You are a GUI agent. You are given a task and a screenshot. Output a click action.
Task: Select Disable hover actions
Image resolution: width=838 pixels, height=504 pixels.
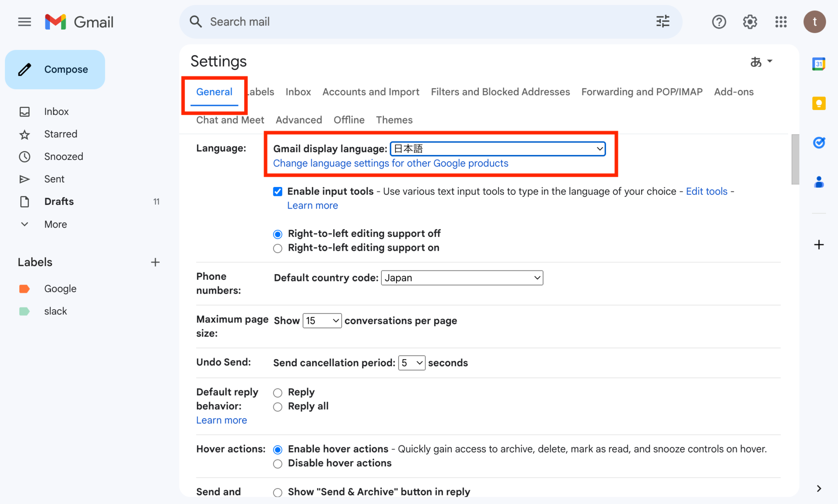point(277,464)
